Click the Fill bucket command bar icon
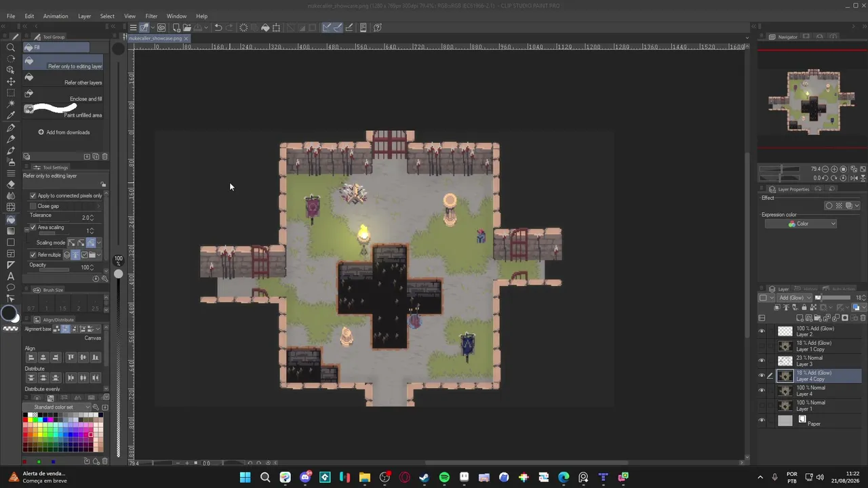Screen dimensions: 868x488 coord(265,28)
